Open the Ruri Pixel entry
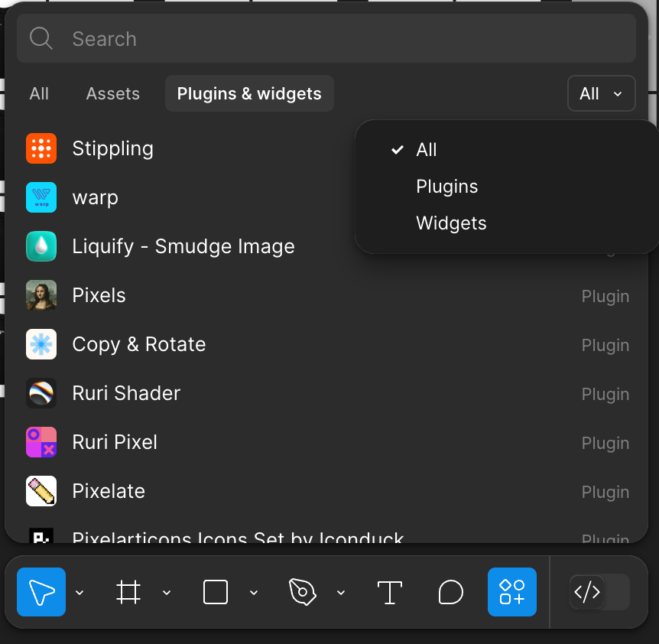 [x=326, y=442]
